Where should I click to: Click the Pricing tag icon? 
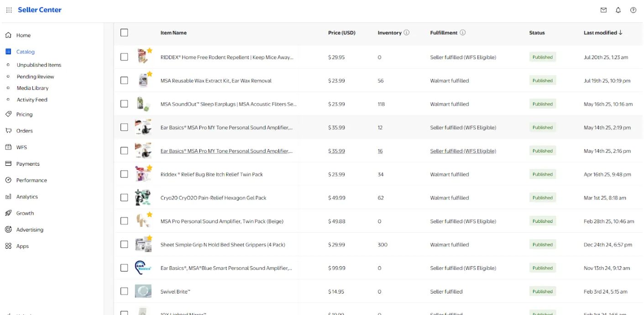coord(8,114)
